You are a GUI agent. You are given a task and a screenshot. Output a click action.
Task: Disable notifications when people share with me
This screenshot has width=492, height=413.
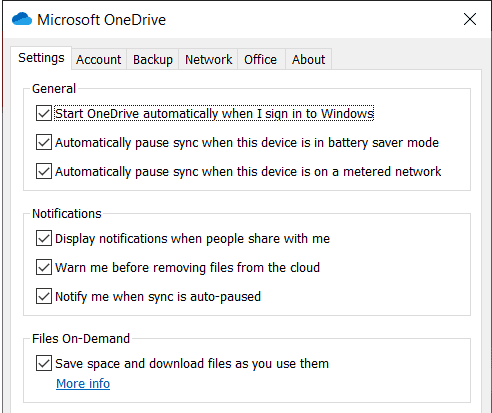[44, 238]
